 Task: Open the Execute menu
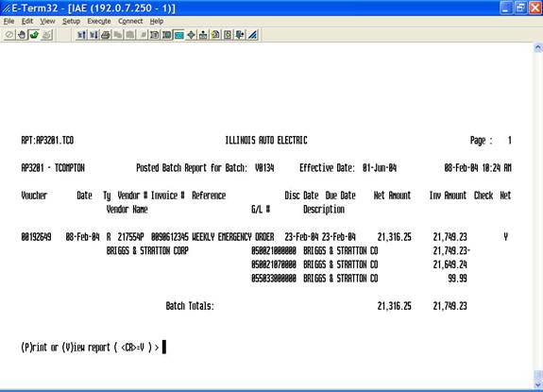[x=99, y=21]
